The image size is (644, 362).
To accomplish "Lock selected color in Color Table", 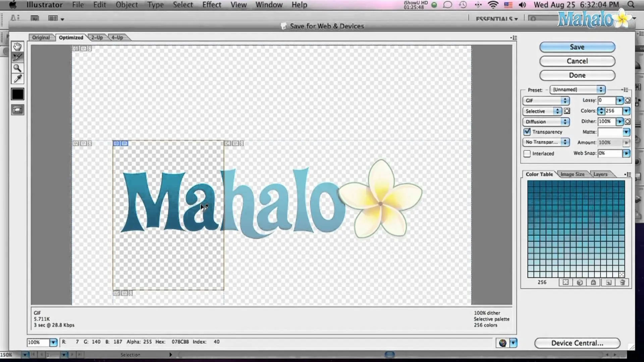I will coord(593,282).
